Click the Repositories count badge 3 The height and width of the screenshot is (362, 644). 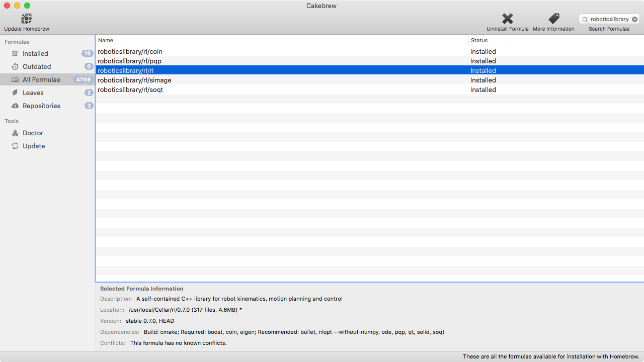[x=89, y=106]
